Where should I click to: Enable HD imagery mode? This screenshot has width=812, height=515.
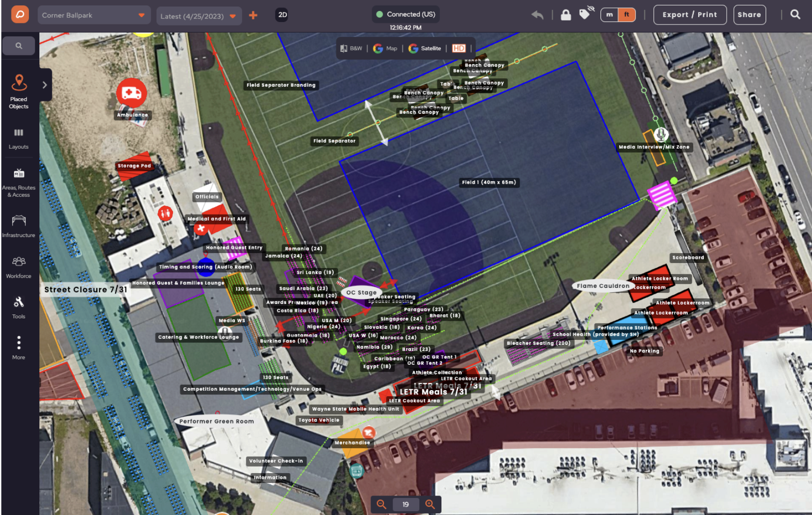pos(459,48)
